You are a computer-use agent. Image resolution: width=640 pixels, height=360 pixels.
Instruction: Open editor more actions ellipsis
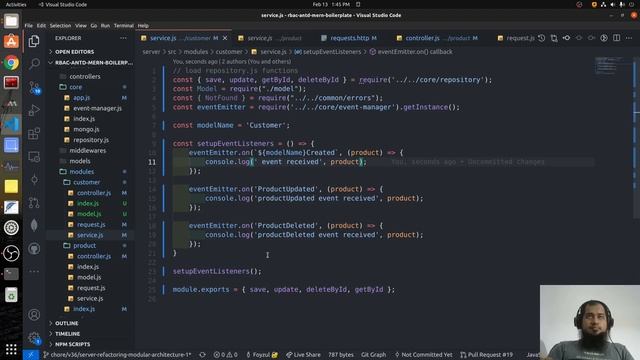(629, 38)
